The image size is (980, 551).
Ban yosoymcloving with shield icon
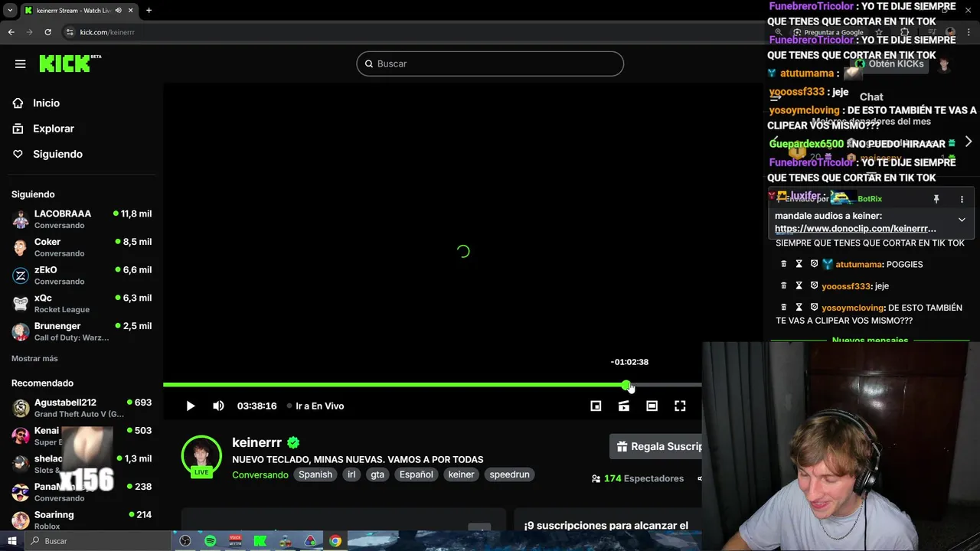click(814, 307)
